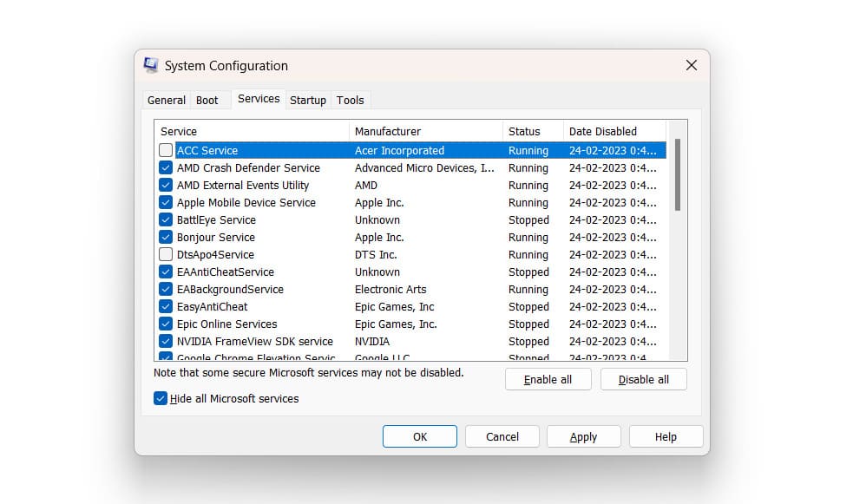
Task: Disable the Epic Online Services checkbox
Action: click(166, 324)
